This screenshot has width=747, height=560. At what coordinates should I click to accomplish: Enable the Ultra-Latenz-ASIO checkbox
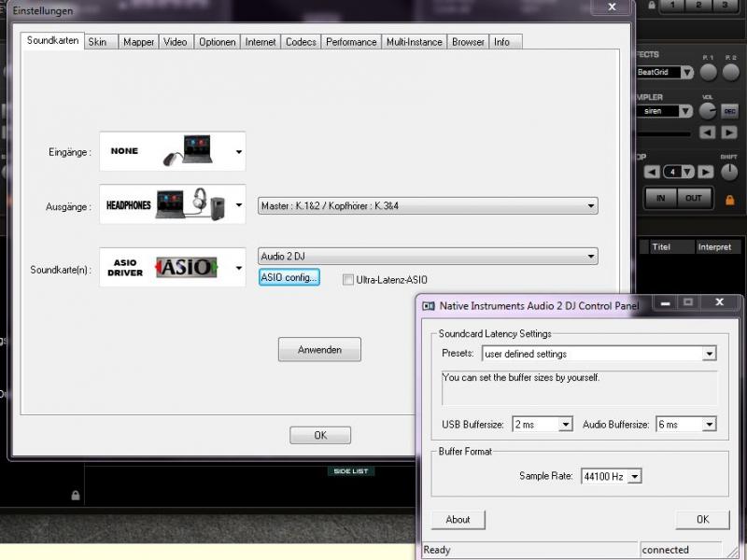click(347, 279)
